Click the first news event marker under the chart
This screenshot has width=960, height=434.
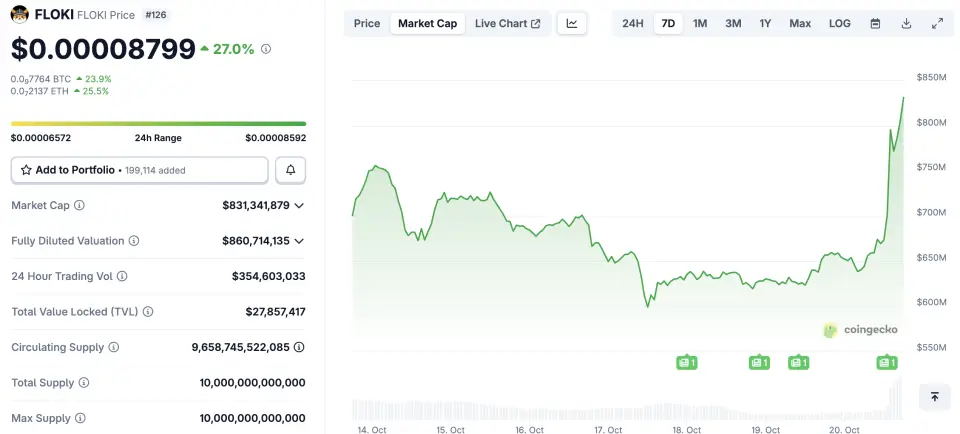(x=686, y=362)
